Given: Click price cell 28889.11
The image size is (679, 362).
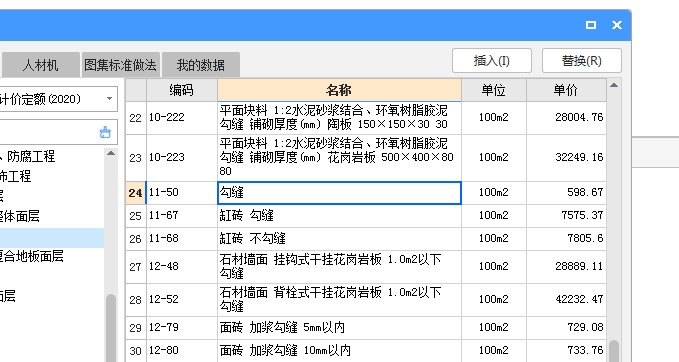Looking at the screenshot, I should [x=566, y=267].
